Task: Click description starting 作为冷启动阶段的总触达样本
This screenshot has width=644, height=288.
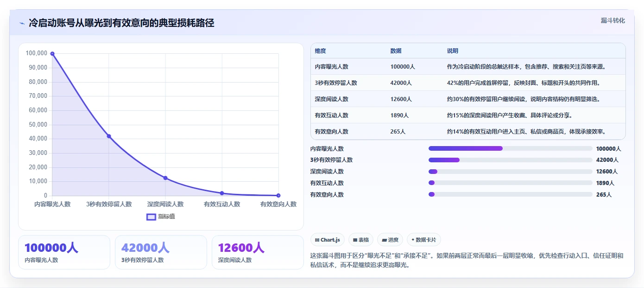Action: pos(526,67)
